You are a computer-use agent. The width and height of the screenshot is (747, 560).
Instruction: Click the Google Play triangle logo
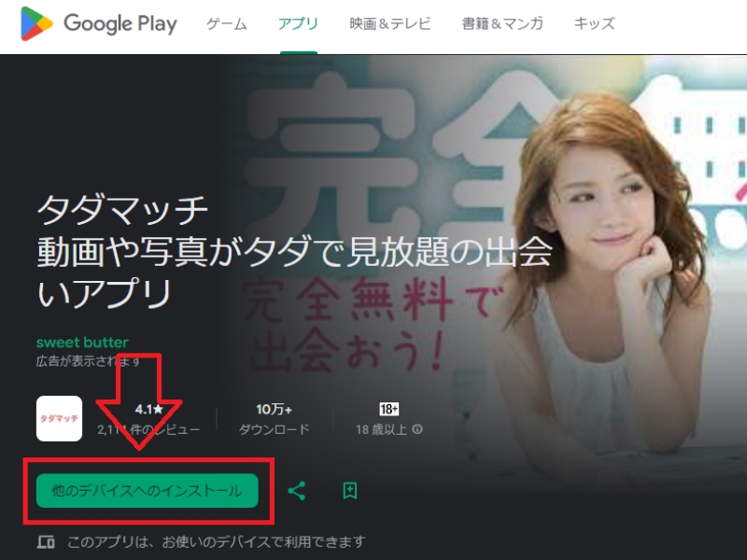(x=36, y=24)
